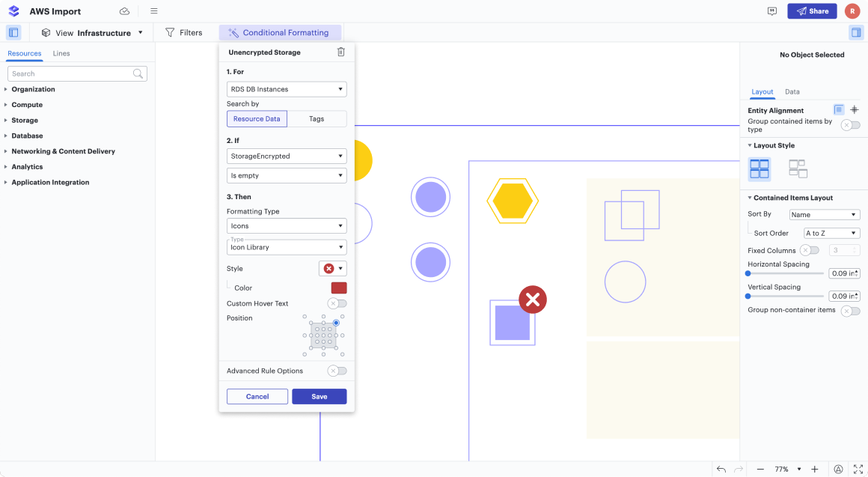This screenshot has height=477, width=868.
Task: Open the Icon Library type dropdown
Action: click(287, 247)
